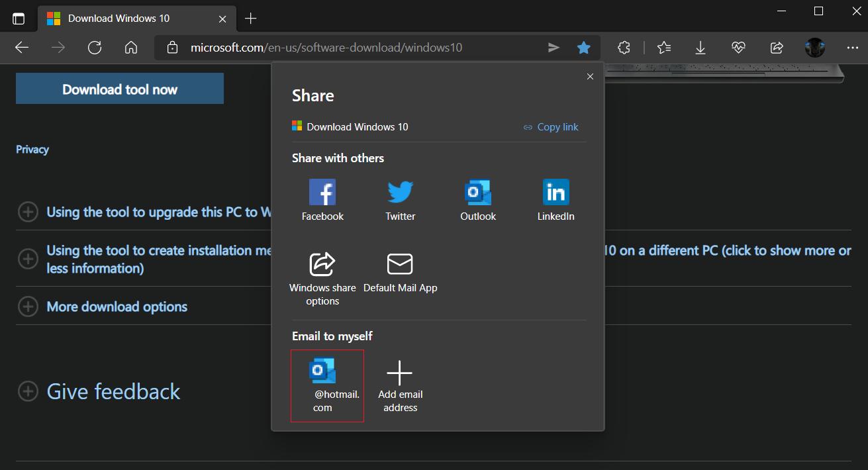Click the Share toolbar icon

777,48
